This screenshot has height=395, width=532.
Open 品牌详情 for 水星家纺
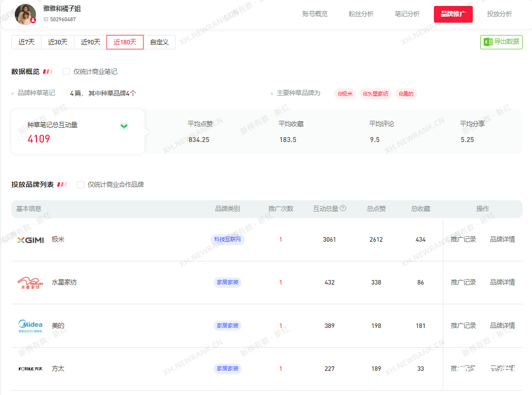pos(502,282)
